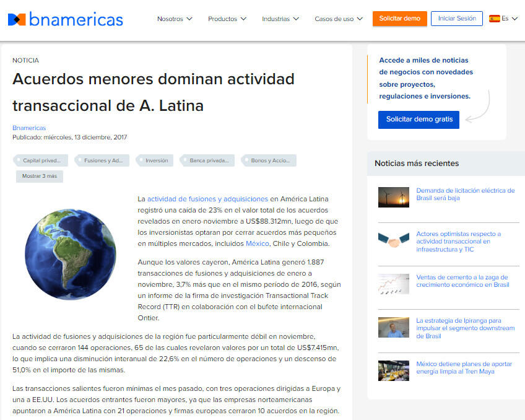Image resolution: width=525 pixels, height=420 pixels.
Task: Open the Tren Maya news thumbnail
Action: 393,370
